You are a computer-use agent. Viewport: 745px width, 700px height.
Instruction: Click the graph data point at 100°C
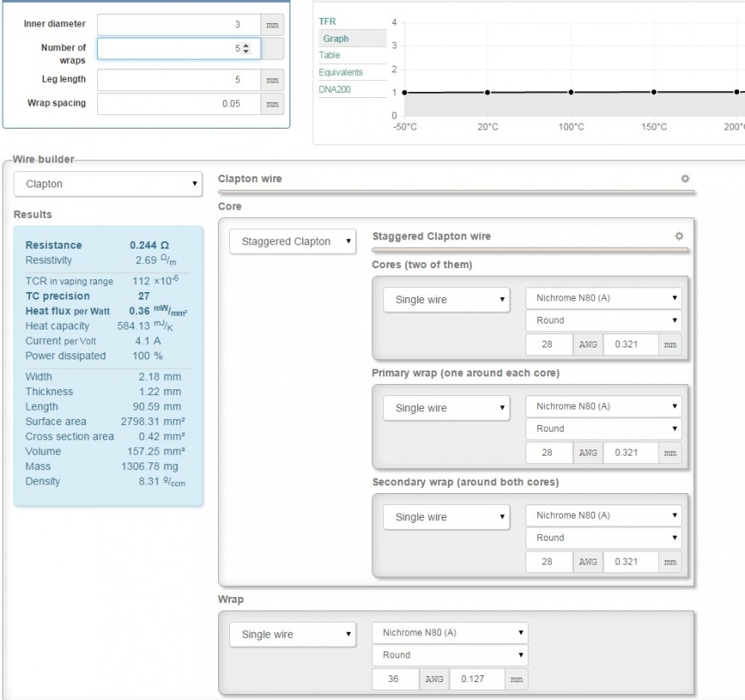click(x=571, y=92)
